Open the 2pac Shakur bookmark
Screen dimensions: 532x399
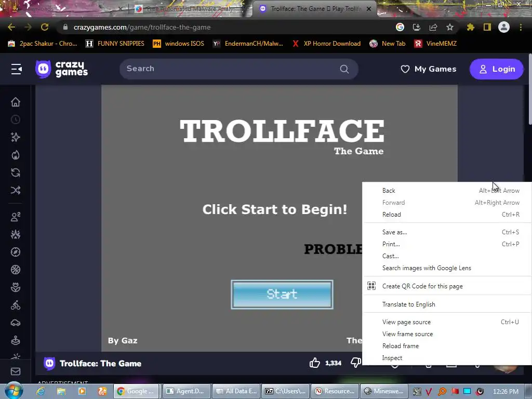point(43,44)
